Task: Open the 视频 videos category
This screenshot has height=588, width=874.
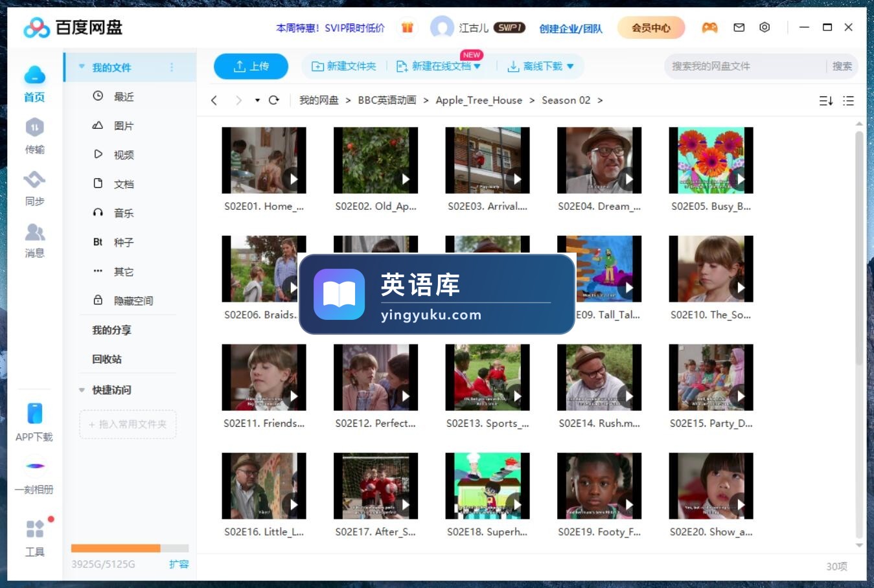Action: 123,155
